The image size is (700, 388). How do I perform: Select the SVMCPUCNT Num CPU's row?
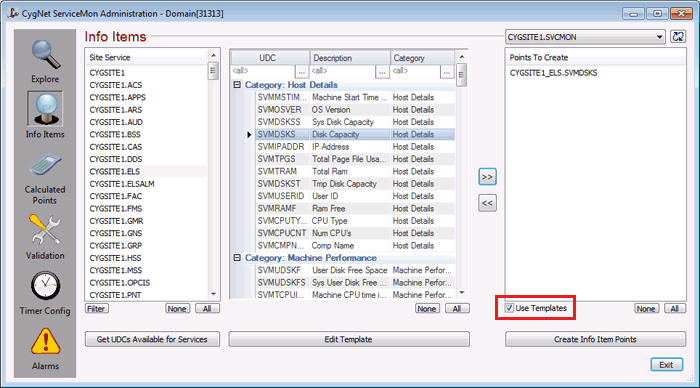[x=355, y=233]
